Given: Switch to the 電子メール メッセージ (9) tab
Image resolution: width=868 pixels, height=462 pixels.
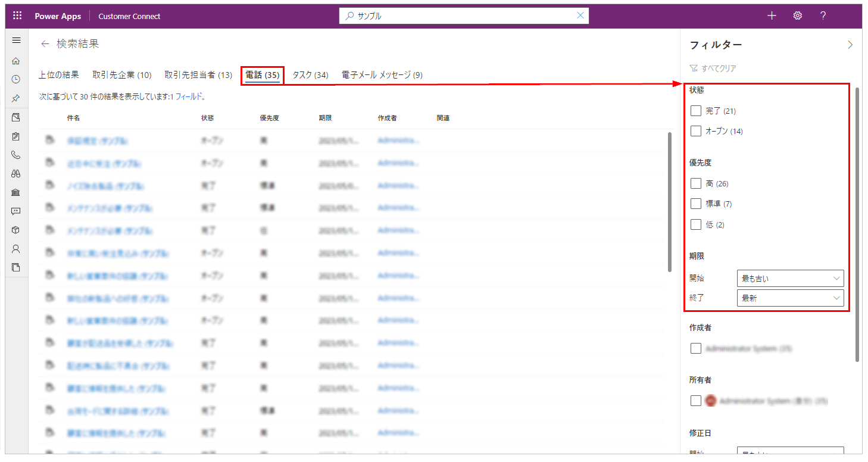Looking at the screenshot, I should pyautogui.click(x=382, y=75).
